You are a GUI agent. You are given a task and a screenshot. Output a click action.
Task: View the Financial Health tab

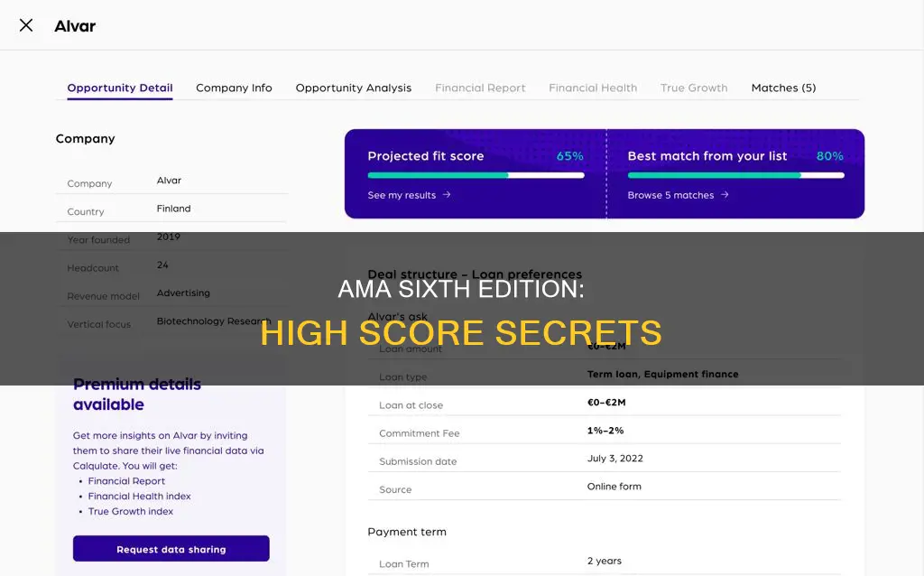click(x=592, y=88)
